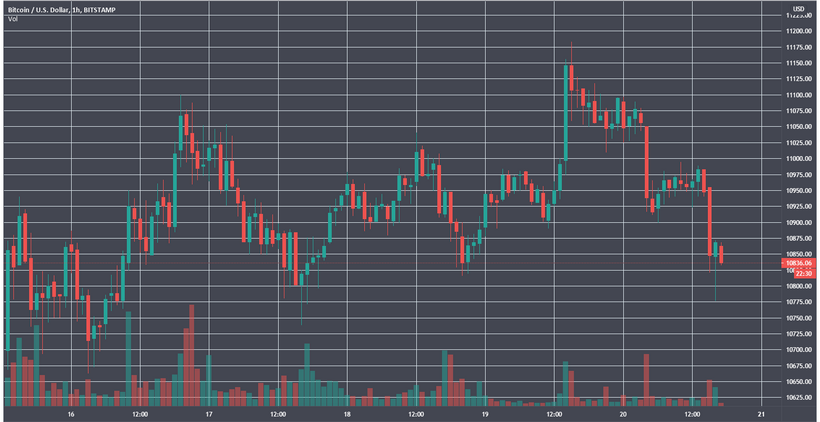Select the 11150.00 price axis label
The image size is (820, 422).
coord(798,63)
